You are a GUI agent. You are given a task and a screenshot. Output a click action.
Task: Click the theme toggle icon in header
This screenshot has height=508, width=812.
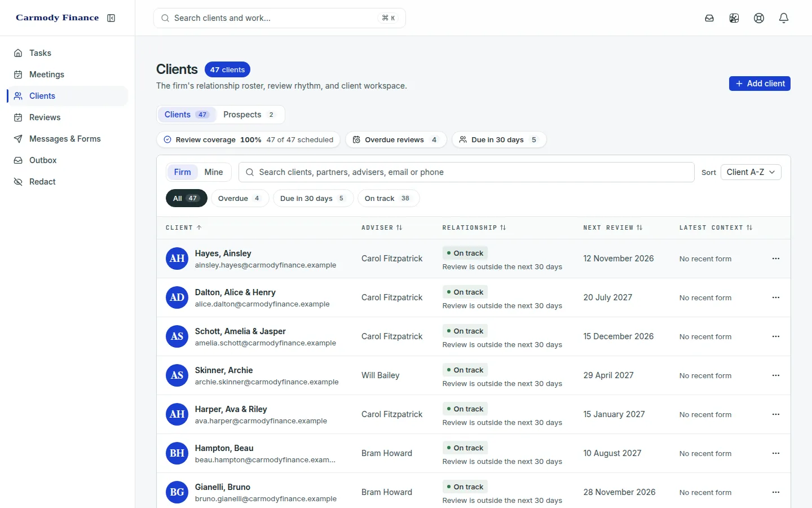click(734, 18)
